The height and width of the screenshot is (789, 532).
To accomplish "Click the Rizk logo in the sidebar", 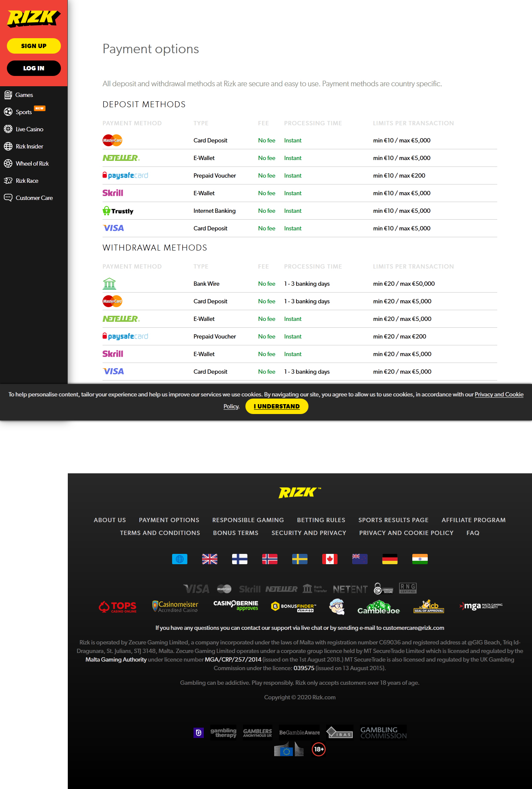I will 33,18.
